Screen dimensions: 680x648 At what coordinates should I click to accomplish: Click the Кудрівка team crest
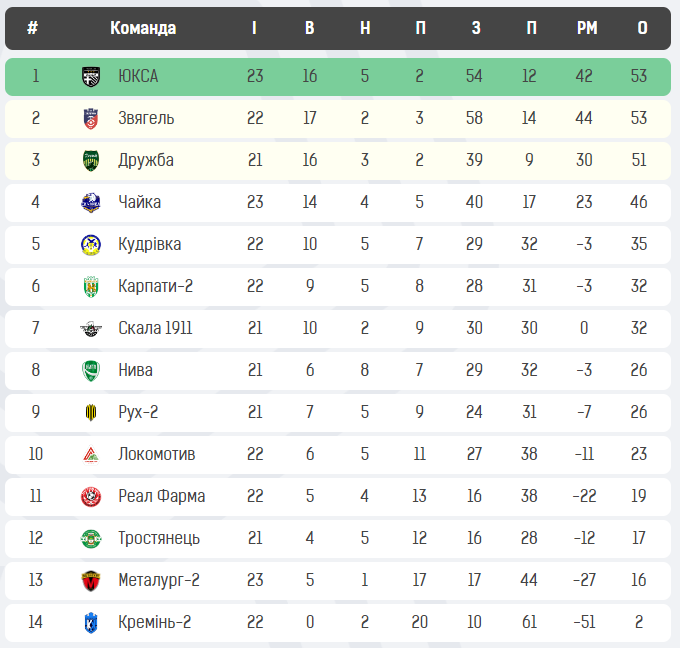(x=91, y=244)
